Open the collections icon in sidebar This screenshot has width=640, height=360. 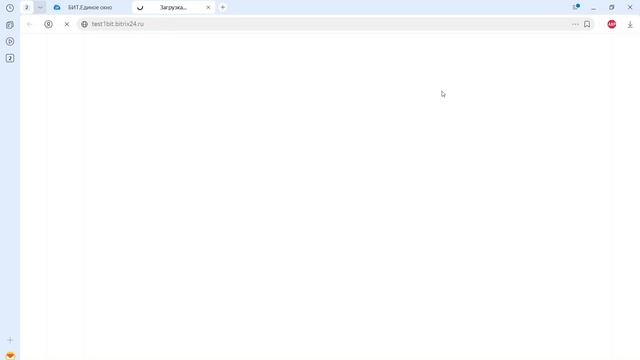pyautogui.click(x=10, y=25)
